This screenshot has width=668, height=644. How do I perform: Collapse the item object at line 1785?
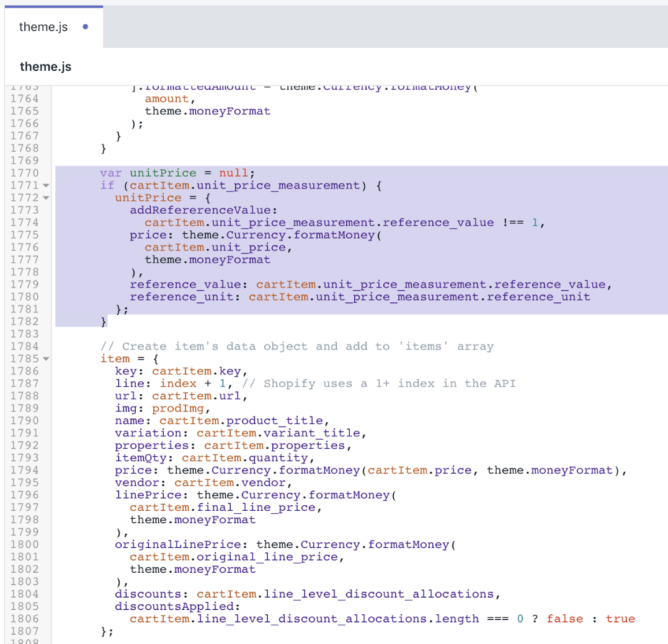pyautogui.click(x=46, y=359)
